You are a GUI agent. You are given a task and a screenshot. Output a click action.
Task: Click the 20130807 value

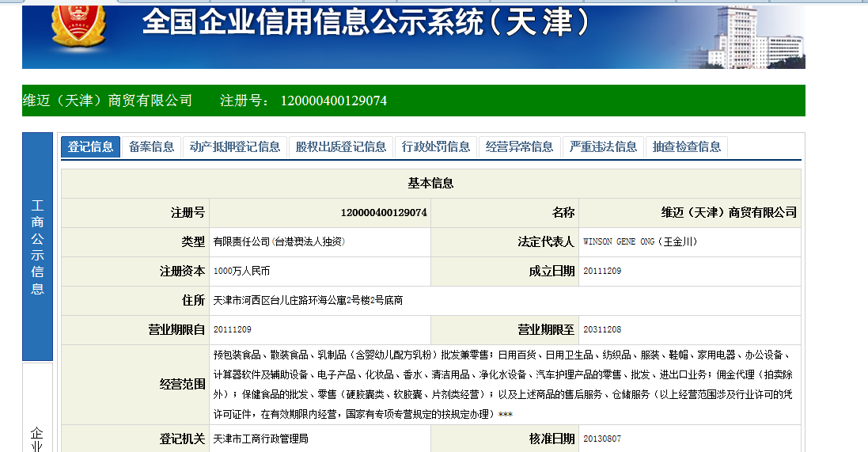602,439
